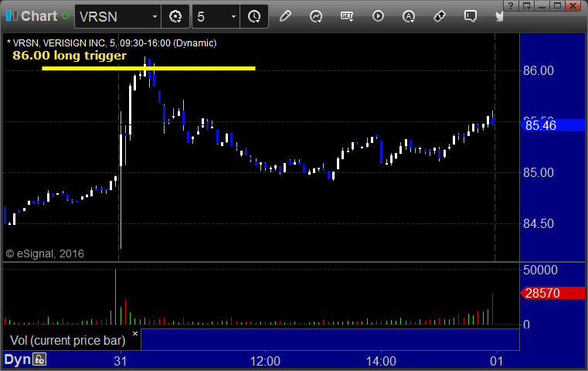Click the 01 date label on time axis

(497, 361)
